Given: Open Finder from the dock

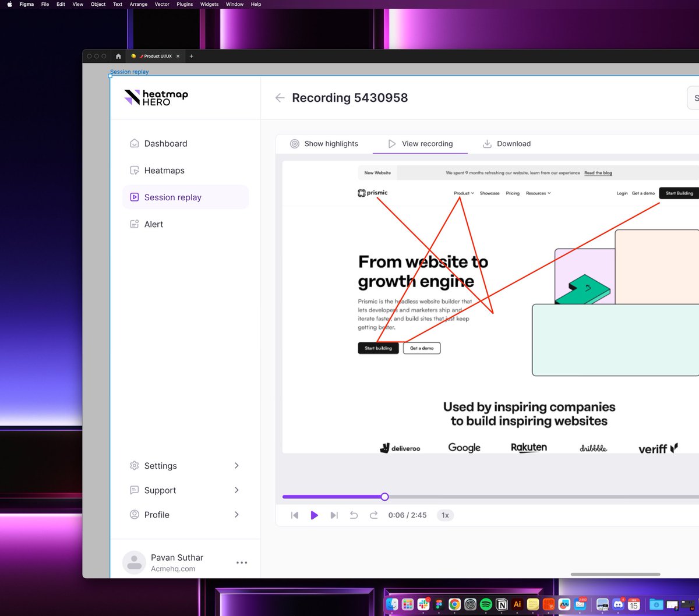Looking at the screenshot, I should coord(392,604).
